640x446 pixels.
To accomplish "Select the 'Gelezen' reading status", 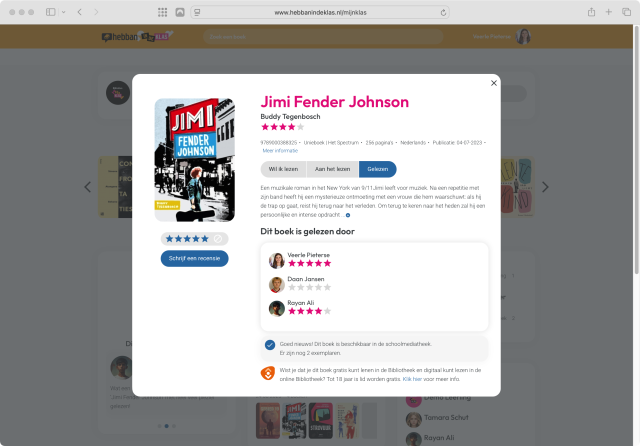I will (x=378, y=169).
